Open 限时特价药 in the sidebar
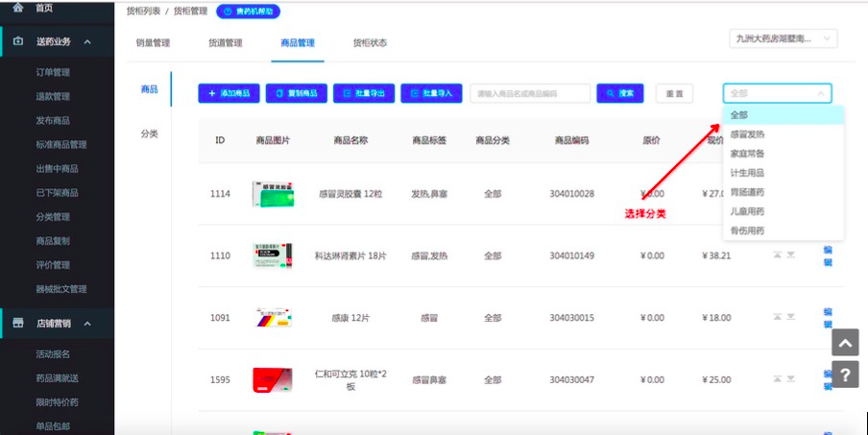868x435 pixels. (x=57, y=402)
